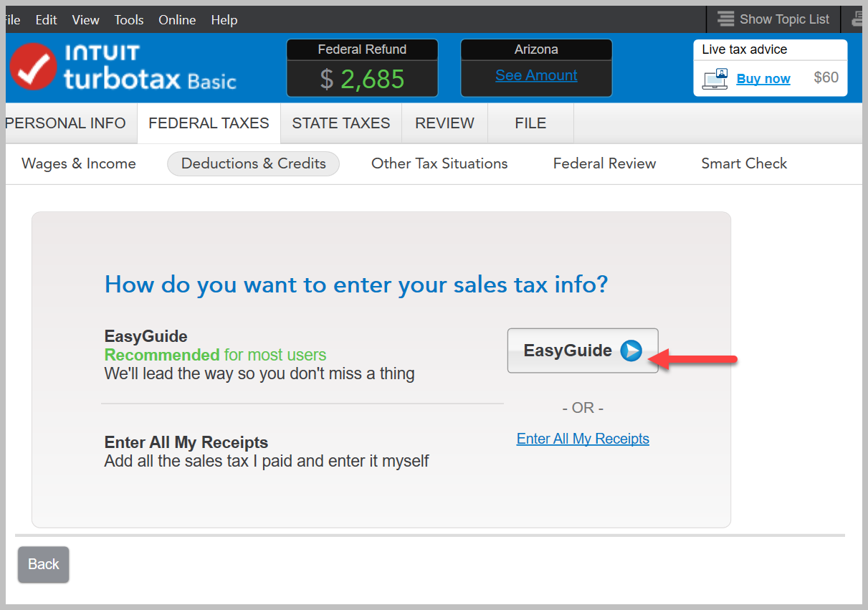Click the $60 live advice price
Viewport: 868px width, 610px height.
pos(826,77)
